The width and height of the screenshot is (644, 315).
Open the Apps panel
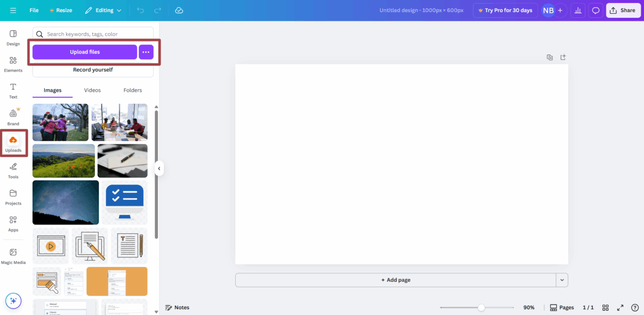tap(13, 223)
